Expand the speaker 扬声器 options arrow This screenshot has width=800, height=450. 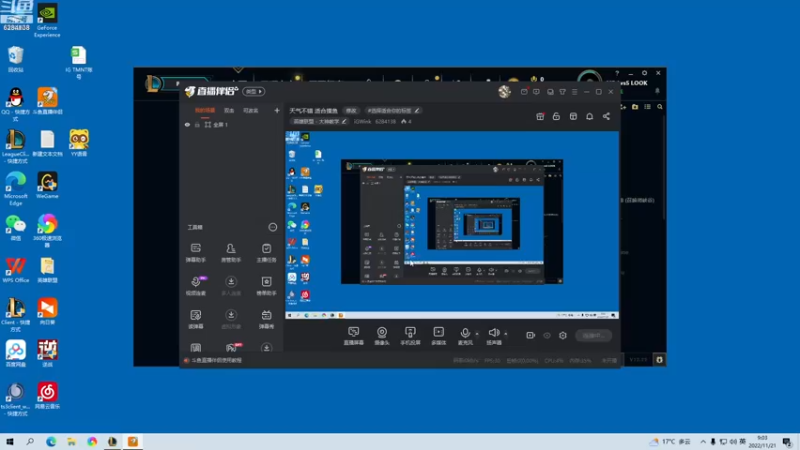coord(506,334)
